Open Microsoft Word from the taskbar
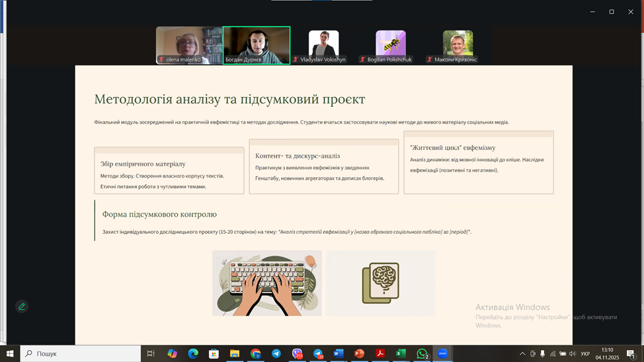The height and width of the screenshot is (362, 644). (339, 354)
